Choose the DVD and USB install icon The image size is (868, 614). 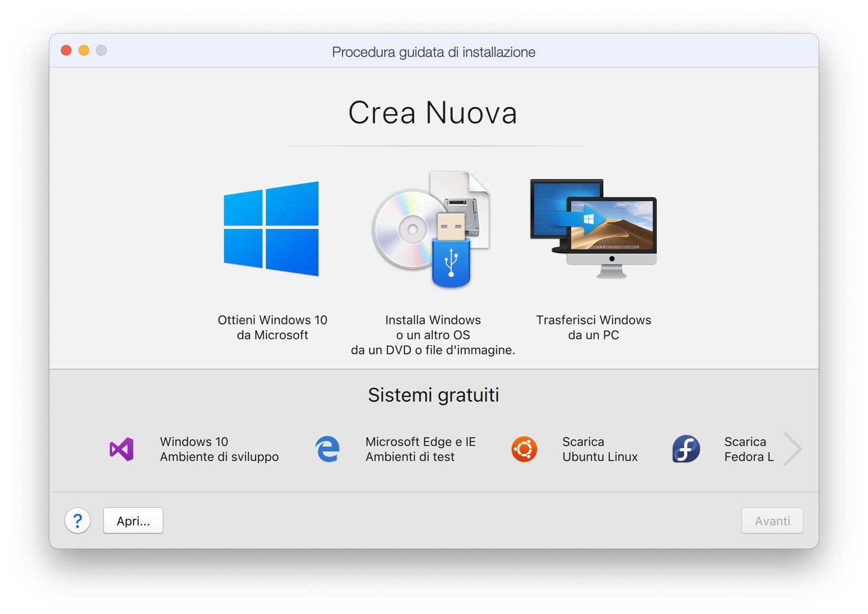[432, 229]
